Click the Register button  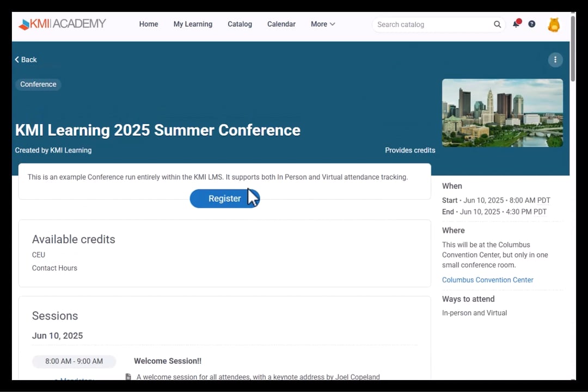tap(225, 198)
